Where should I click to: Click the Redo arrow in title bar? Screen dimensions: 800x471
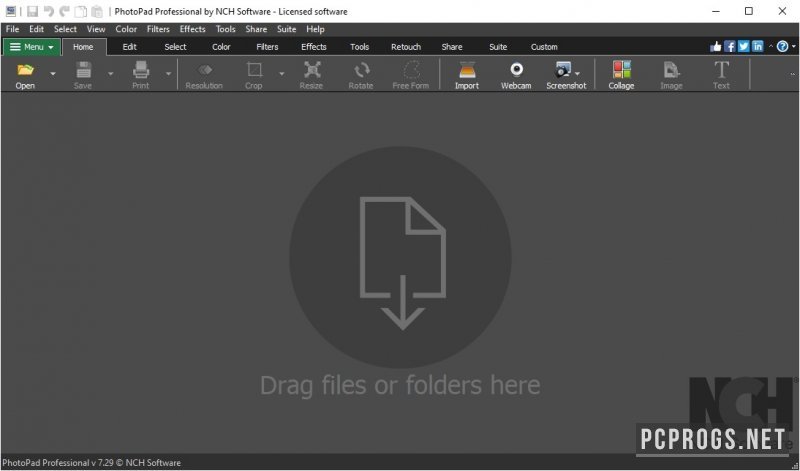64,11
